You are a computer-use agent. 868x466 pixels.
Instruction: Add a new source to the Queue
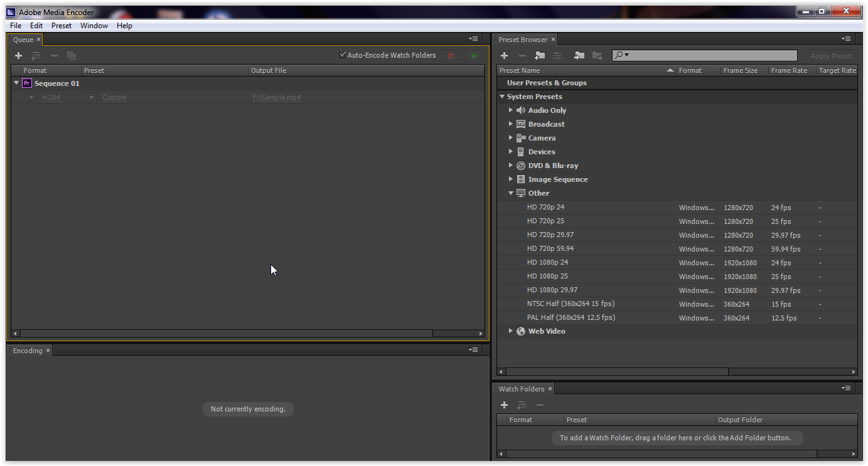tap(18, 55)
